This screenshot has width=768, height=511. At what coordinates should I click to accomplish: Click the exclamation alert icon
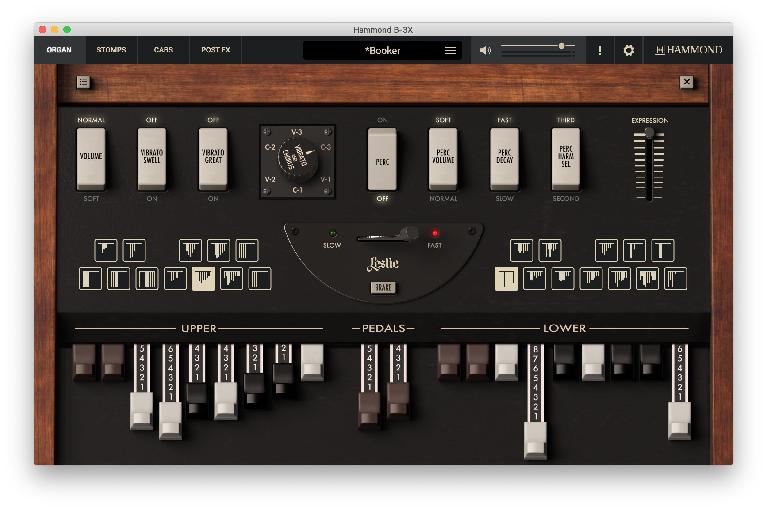pos(600,50)
